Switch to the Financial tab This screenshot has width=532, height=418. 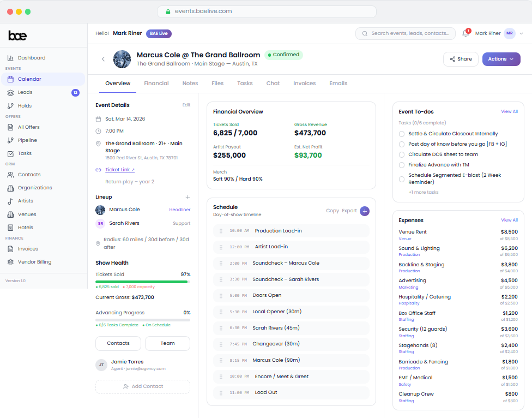pyautogui.click(x=156, y=83)
